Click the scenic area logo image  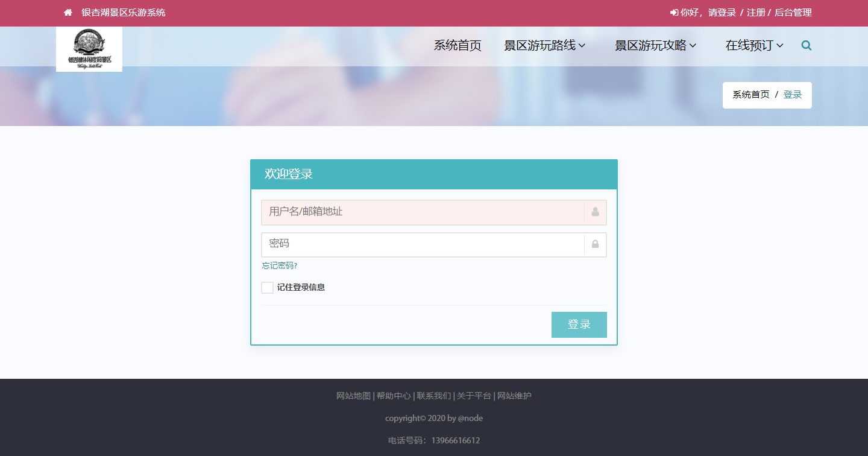[89, 49]
